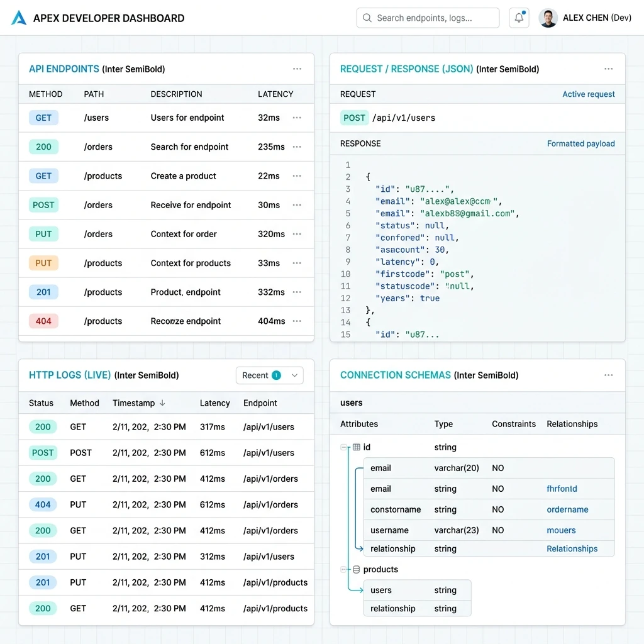644x644 pixels.
Task: Open the notifications bell
Action: pos(519,18)
